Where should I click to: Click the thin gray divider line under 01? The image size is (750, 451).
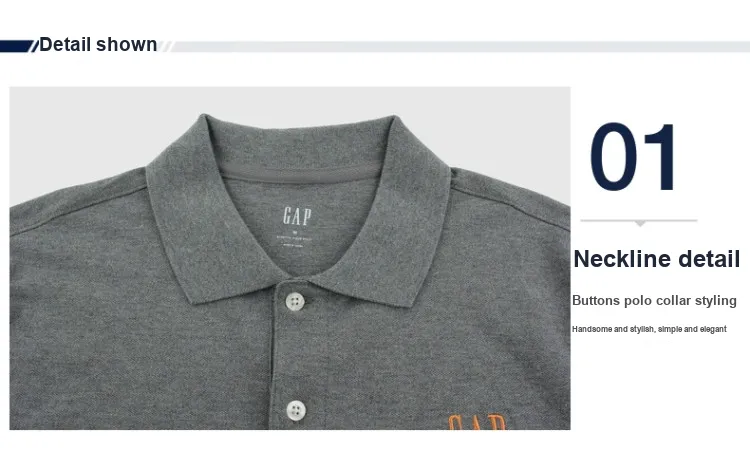(639, 220)
